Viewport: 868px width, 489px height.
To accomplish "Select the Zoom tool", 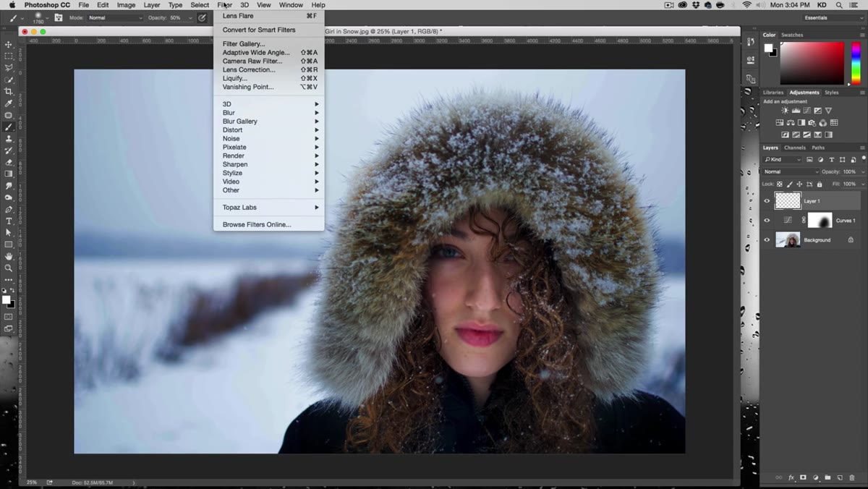I will [9, 268].
